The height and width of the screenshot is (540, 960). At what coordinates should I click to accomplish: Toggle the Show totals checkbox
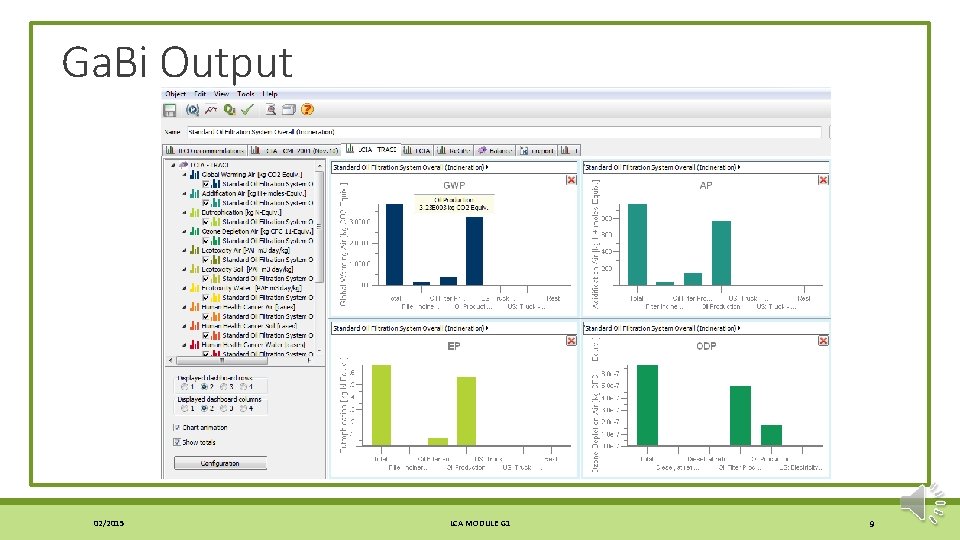click(177, 442)
